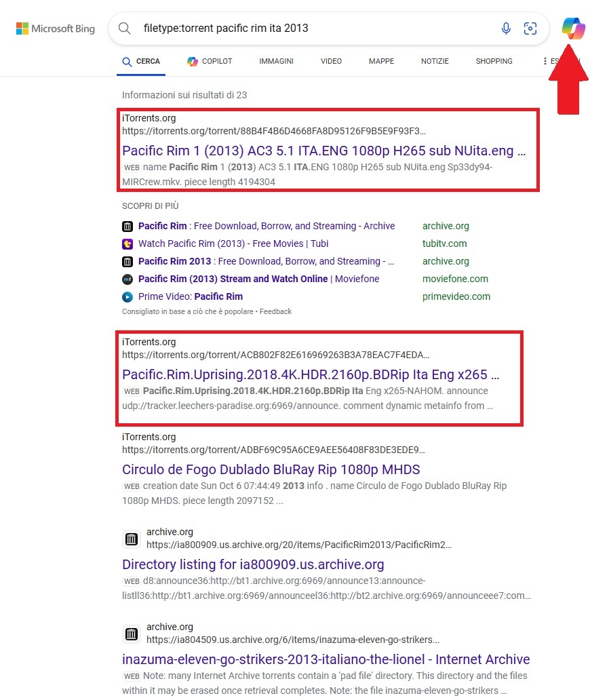Open Circulo de Fogo Dublado result
The height and width of the screenshot is (700, 590).
point(271,469)
